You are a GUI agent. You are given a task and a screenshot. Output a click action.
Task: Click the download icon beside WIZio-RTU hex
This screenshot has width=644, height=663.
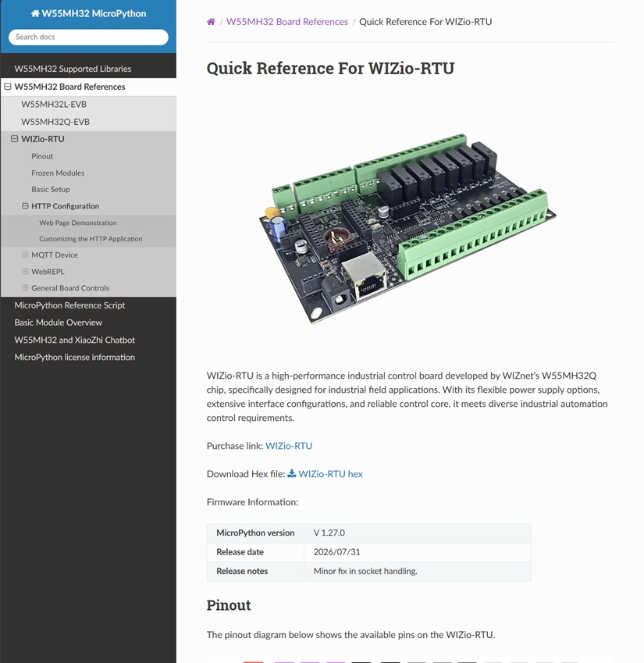click(292, 473)
